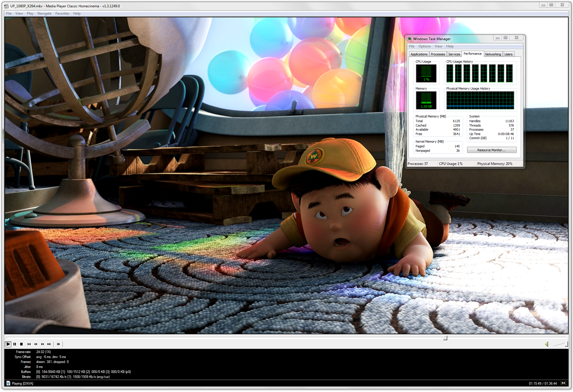Switch to the Users tab
The image size is (573, 392).
pos(508,54)
